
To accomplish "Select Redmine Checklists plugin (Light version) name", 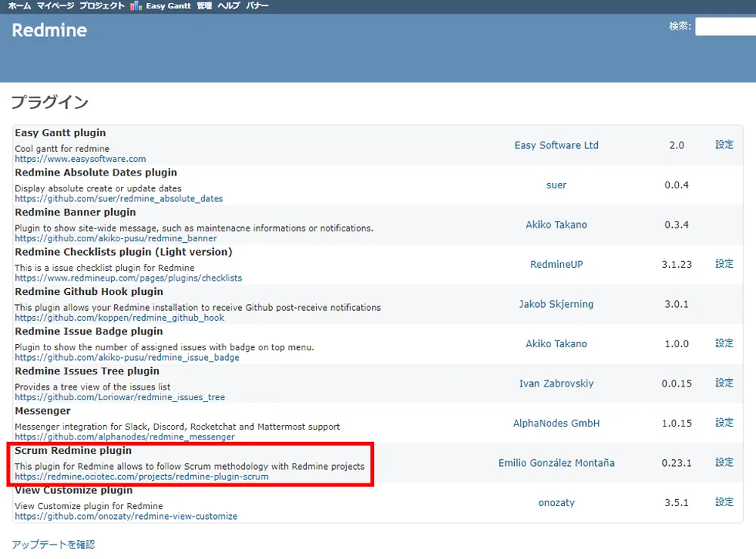I will 123,252.
